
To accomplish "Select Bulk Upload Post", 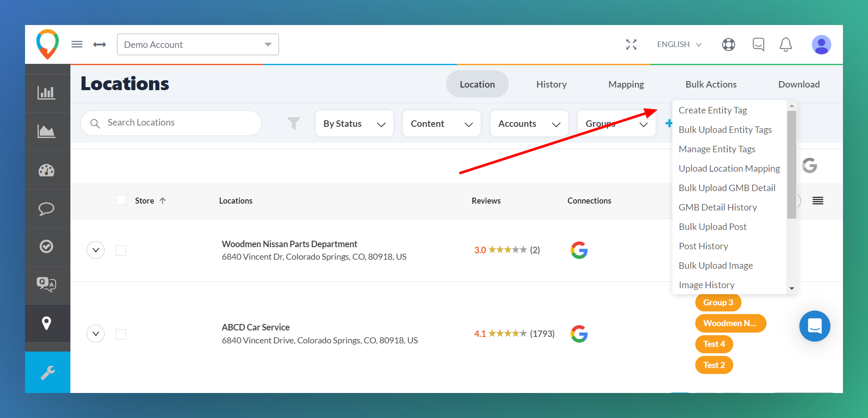I will pos(729,227).
